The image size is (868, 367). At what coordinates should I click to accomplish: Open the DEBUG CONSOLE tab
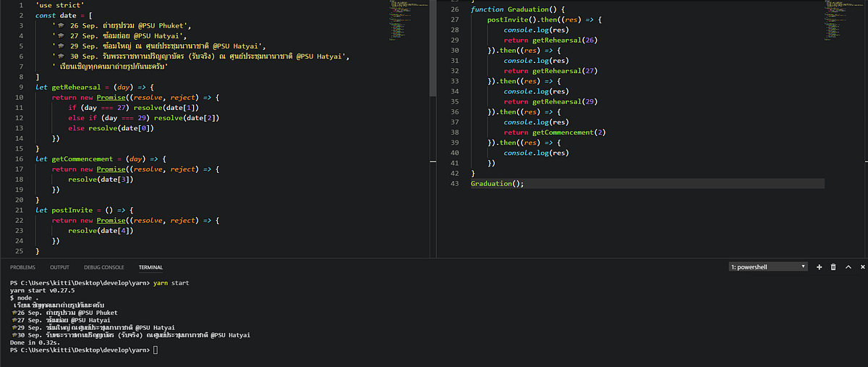pyautogui.click(x=103, y=267)
